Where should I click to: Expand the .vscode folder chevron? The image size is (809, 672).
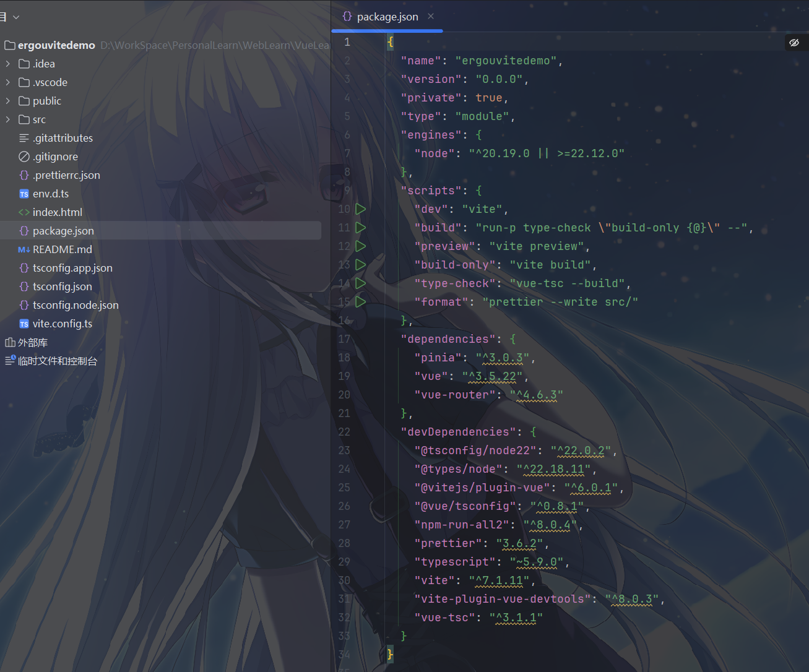point(8,82)
